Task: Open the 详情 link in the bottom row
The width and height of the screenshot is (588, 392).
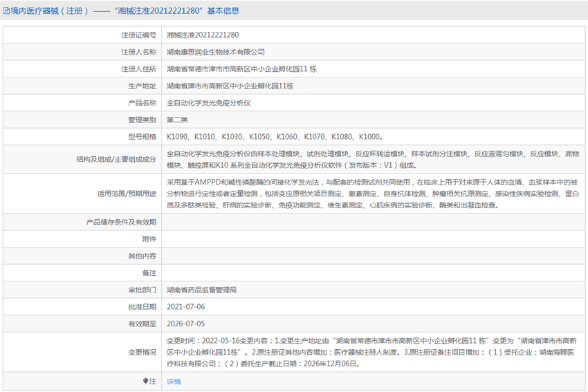Action: [x=174, y=382]
